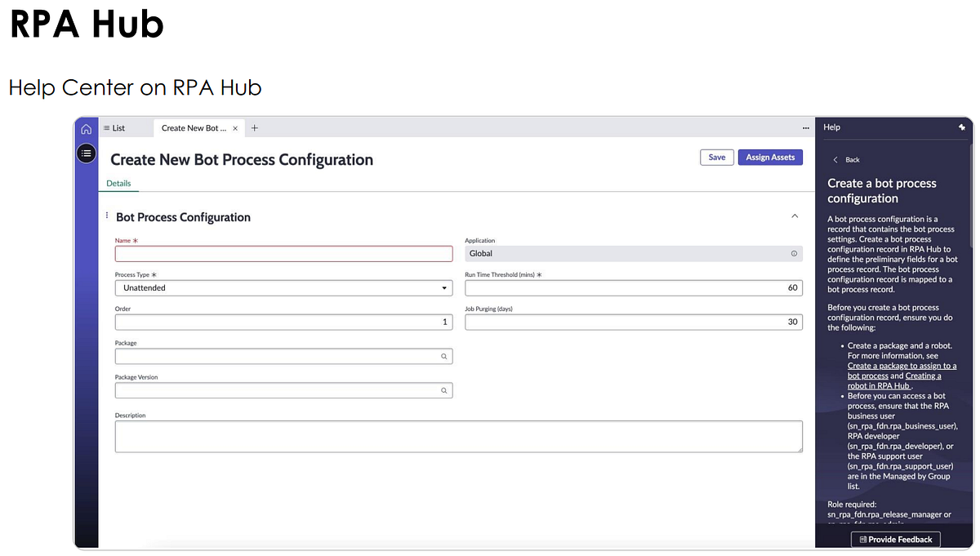Image resolution: width=980 pixels, height=556 pixels.
Task: Pin the Help panel using the pin icon
Action: [961, 127]
